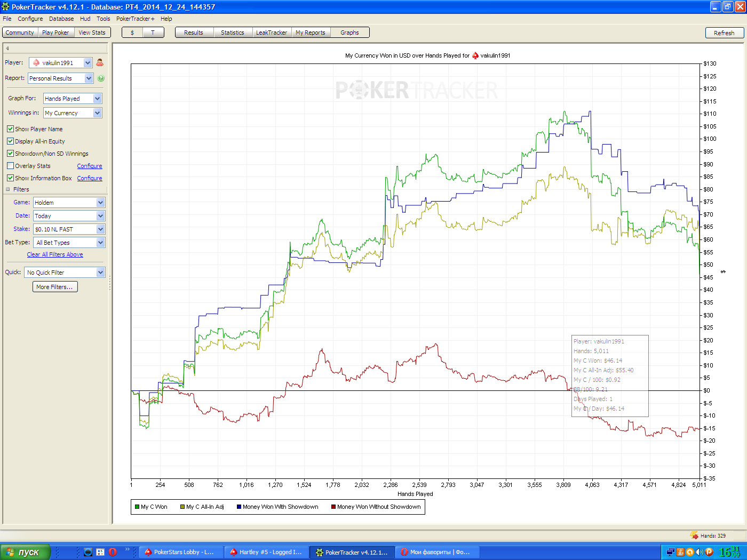This screenshot has height=560, width=747.
Task: Click the hands import status icon
Action: [694, 535]
